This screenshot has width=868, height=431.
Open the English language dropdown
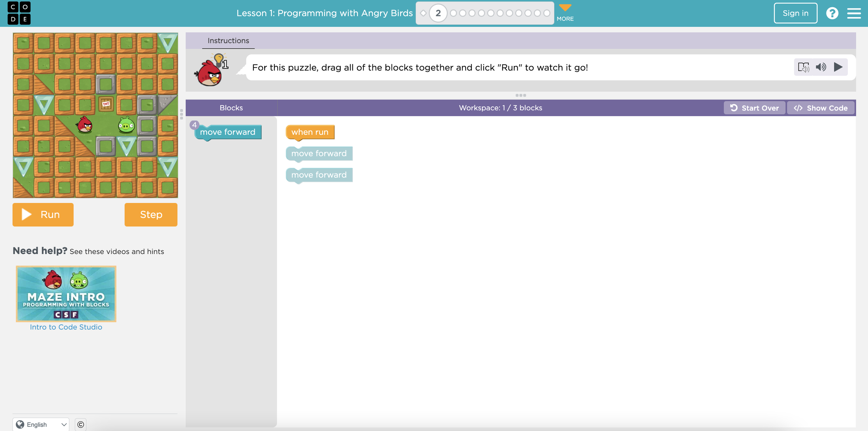41,424
